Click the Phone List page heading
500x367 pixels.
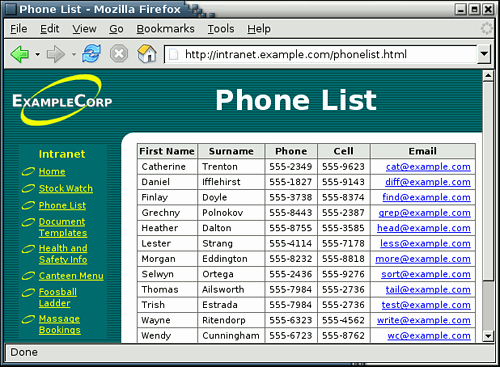click(296, 100)
